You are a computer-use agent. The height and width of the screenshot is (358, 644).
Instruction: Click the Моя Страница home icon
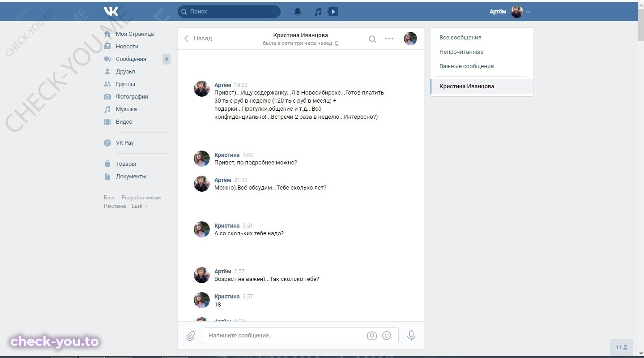click(x=107, y=34)
